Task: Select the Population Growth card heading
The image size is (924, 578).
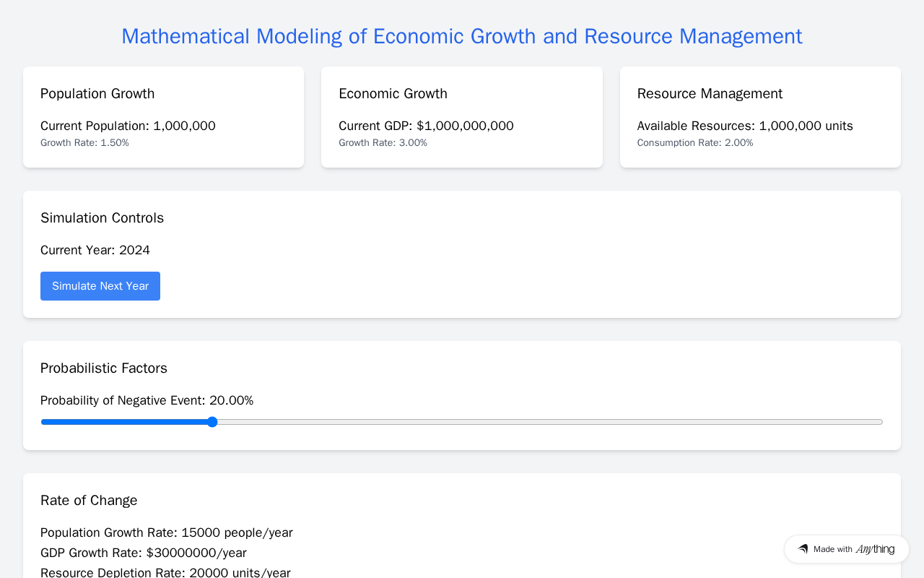Action: click(97, 94)
